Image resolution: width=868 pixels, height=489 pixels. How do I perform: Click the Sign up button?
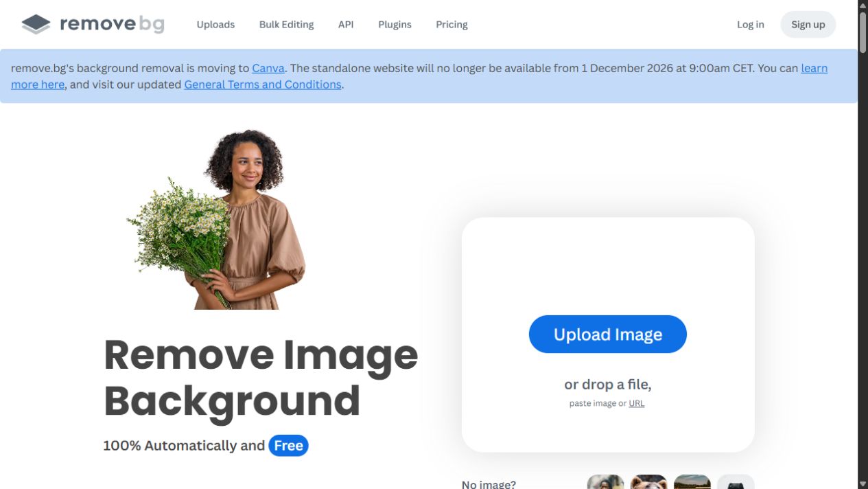[808, 25]
